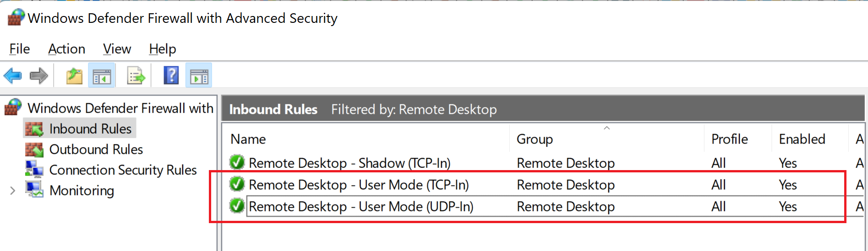Sort rules by the Group column header
This screenshot has height=251, width=868.
click(x=535, y=139)
